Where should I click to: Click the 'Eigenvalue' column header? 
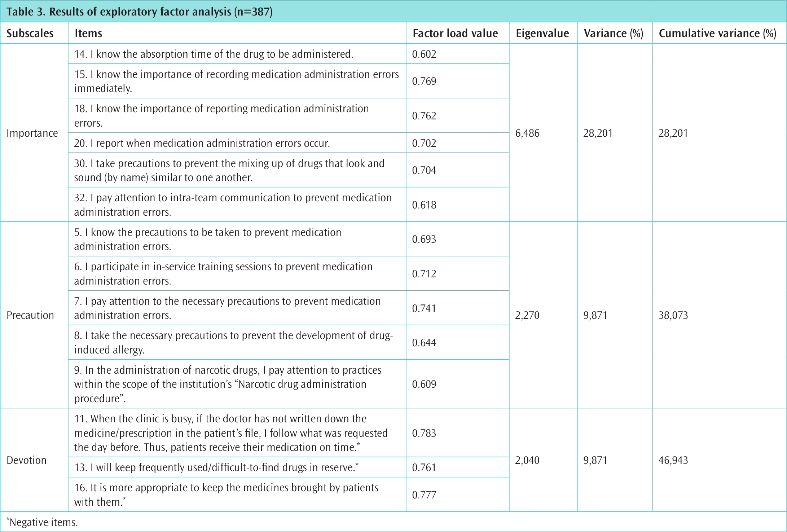click(x=542, y=34)
